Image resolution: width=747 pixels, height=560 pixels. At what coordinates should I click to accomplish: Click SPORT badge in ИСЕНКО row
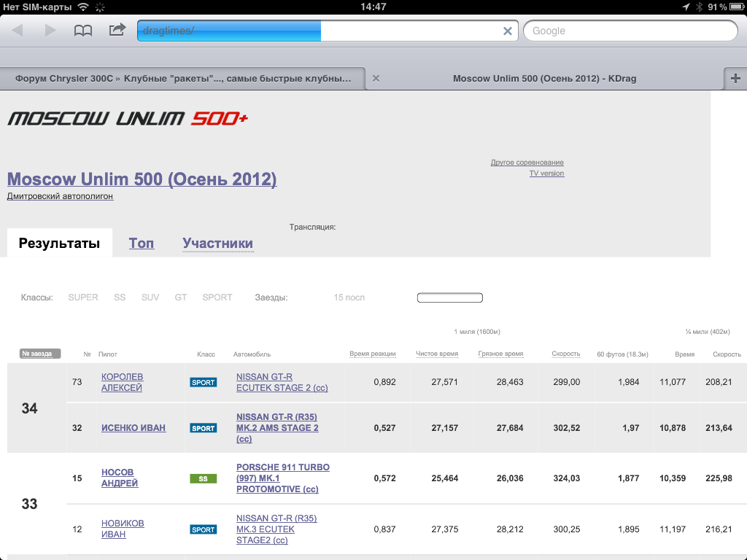(204, 428)
